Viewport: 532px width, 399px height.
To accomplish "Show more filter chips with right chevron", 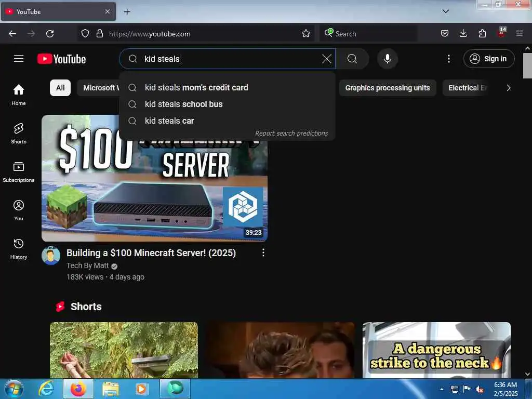I will [x=508, y=88].
